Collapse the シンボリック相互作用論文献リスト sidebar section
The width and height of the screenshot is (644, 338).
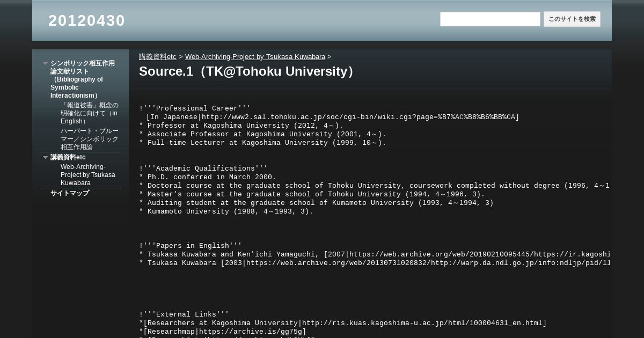tap(46, 63)
